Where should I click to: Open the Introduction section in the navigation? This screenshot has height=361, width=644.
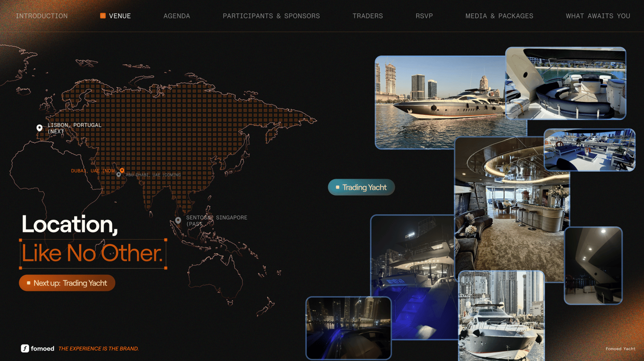coord(42,16)
